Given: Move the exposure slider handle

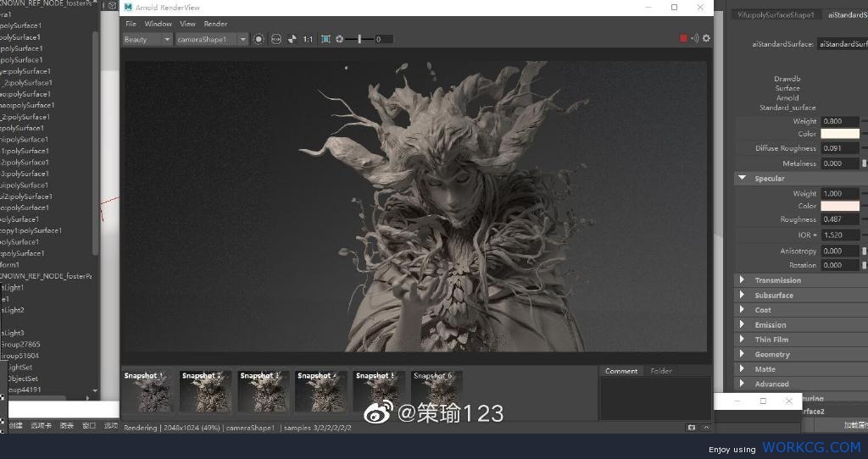Looking at the screenshot, I should (359, 39).
